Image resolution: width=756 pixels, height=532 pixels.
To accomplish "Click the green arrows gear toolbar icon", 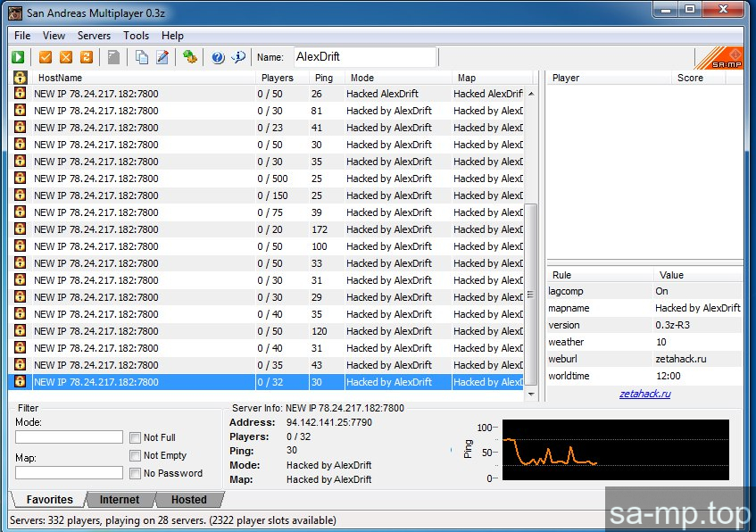I will click(190, 57).
